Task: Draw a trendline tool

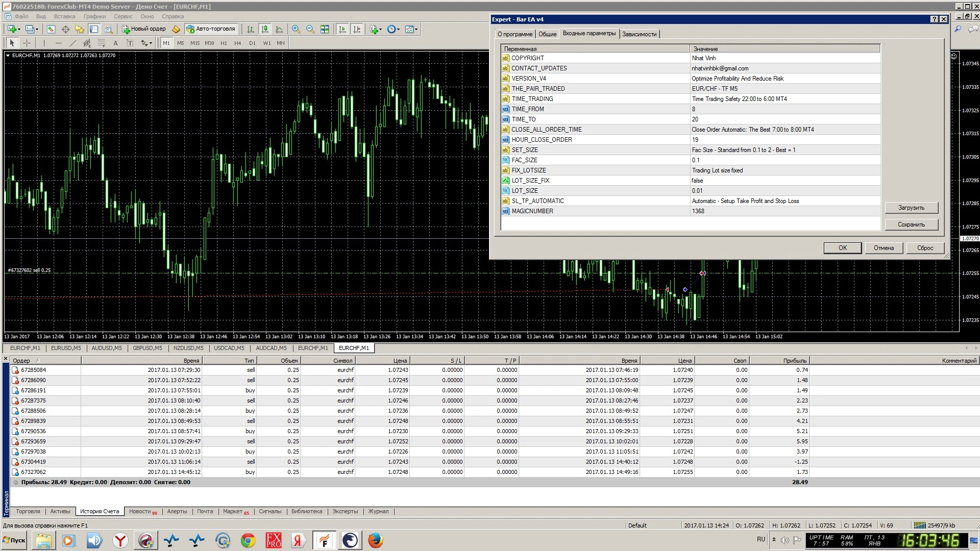Action: coord(72,43)
